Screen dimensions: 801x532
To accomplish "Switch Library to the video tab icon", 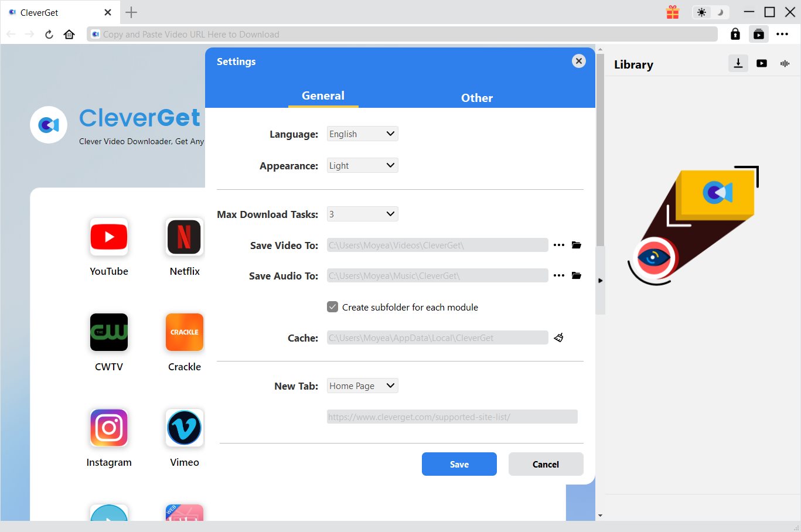I will pos(761,63).
